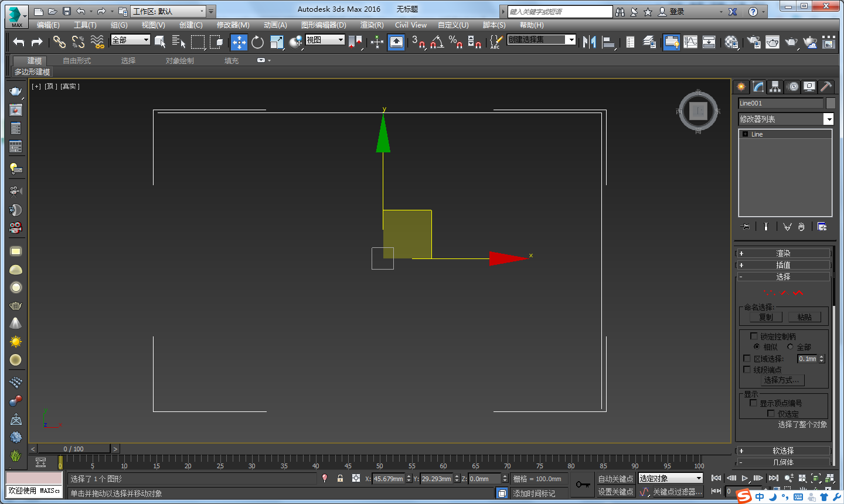
Task: Click the Mirror tool icon
Action: tap(590, 42)
